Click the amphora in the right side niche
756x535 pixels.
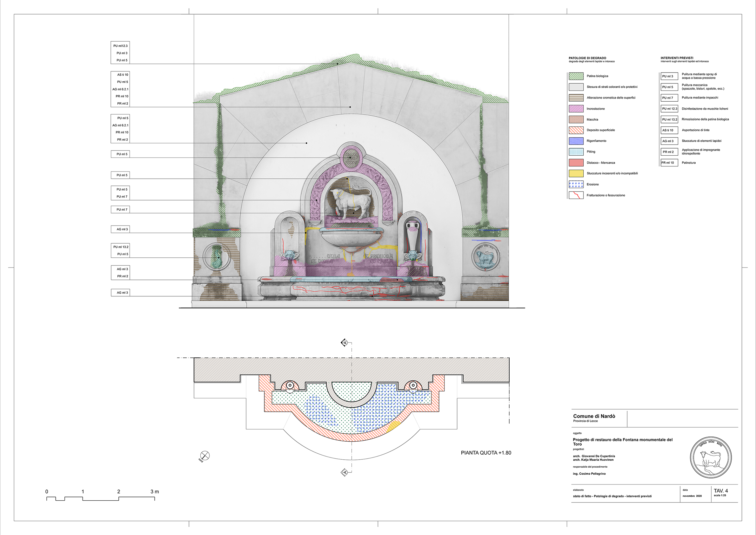pos(413,237)
